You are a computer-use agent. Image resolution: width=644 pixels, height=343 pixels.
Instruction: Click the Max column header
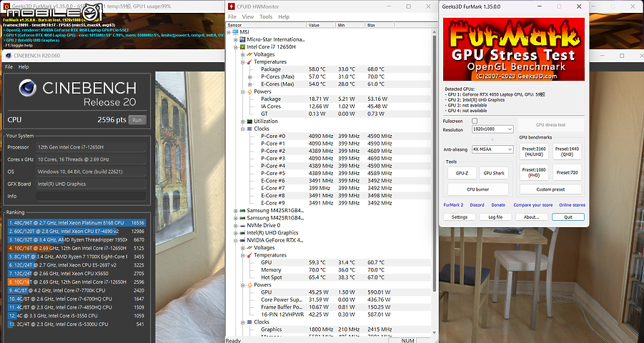pyautogui.click(x=380, y=25)
